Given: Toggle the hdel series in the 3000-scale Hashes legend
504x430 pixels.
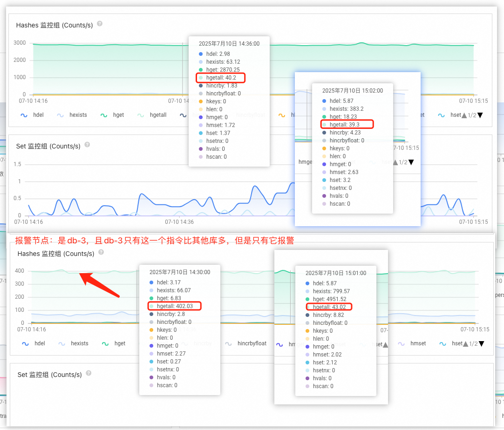Looking at the screenshot, I should (32, 115).
